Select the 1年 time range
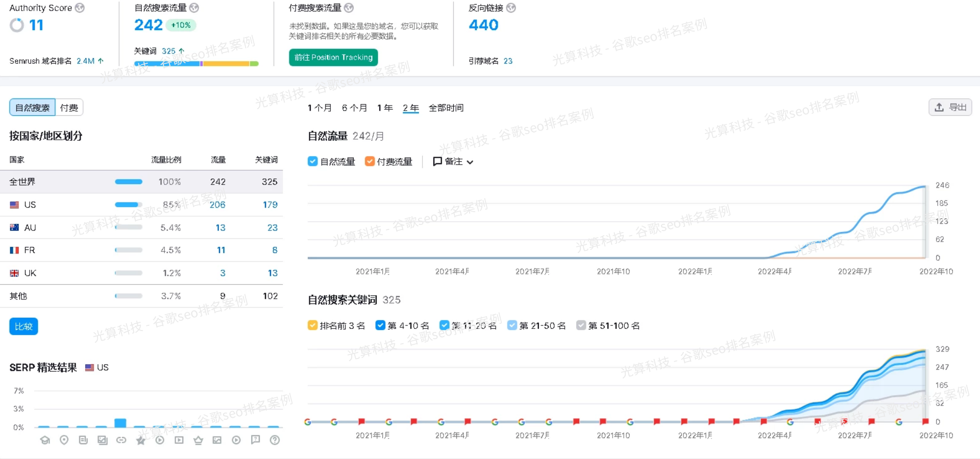Screen dimensions: 980x459 click(385, 108)
